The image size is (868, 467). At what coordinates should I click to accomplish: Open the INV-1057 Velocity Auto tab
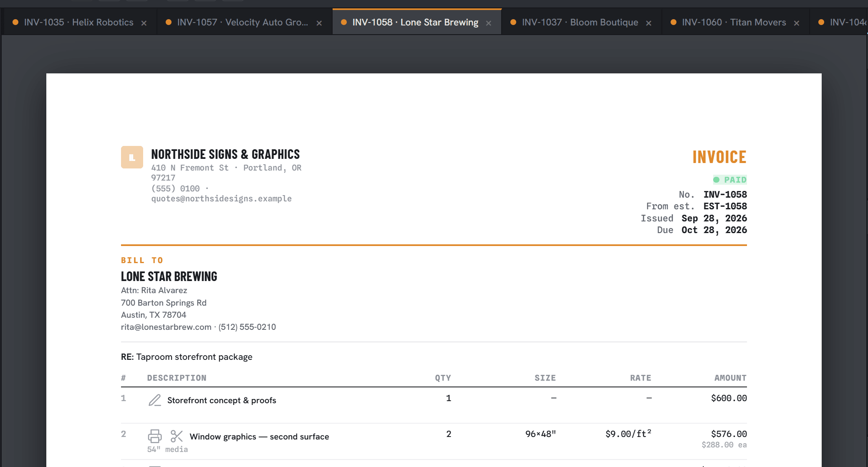(244, 22)
